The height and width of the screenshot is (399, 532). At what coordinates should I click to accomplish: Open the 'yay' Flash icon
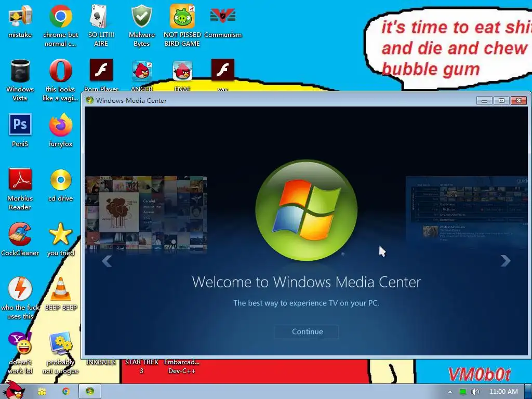(x=222, y=71)
